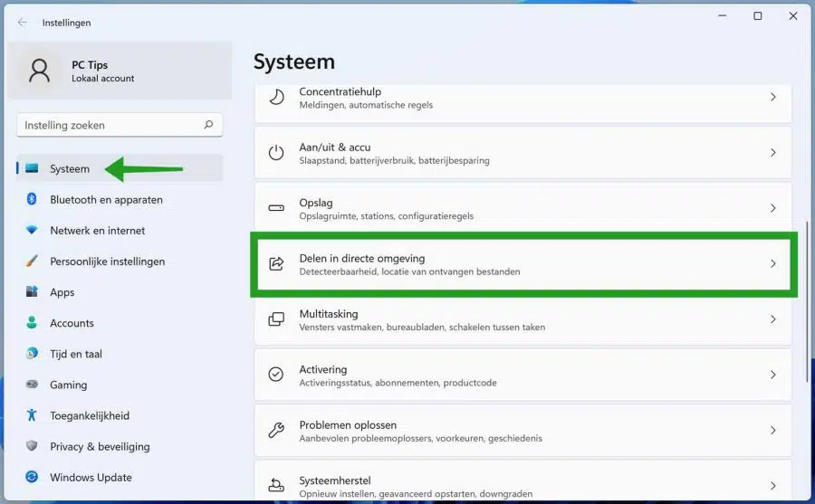Click the Multitasking windows icon

tap(276, 319)
